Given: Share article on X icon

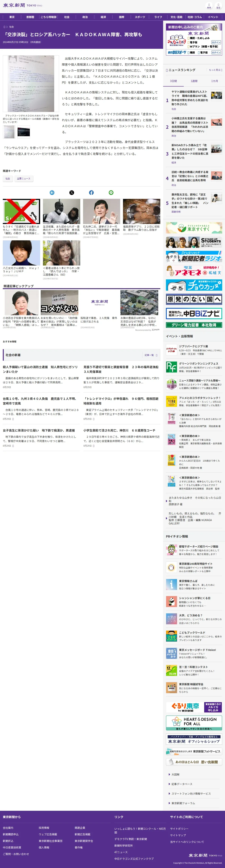Looking at the screenshot, I should click(71, 192).
